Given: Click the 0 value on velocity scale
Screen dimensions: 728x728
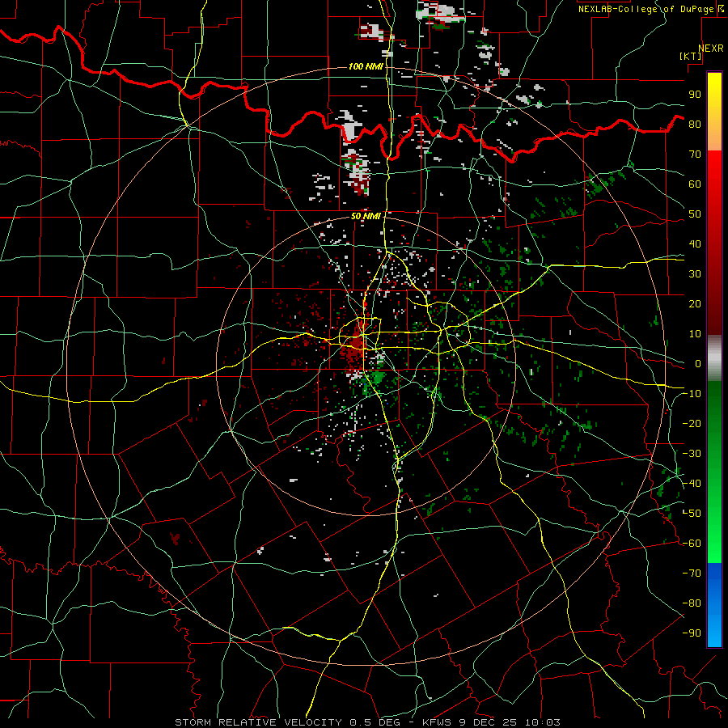Looking at the screenshot, I should (698, 364).
